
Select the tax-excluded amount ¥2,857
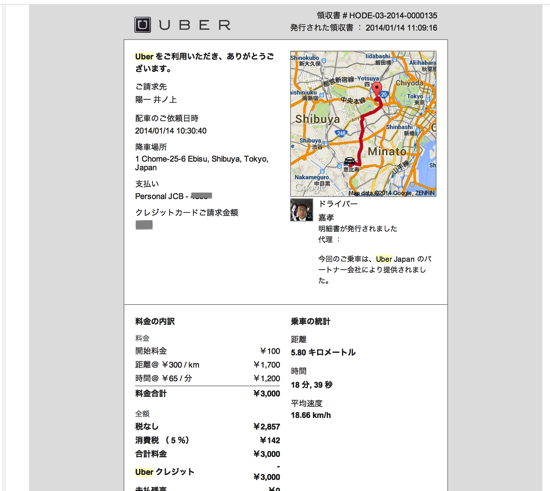point(267,427)
